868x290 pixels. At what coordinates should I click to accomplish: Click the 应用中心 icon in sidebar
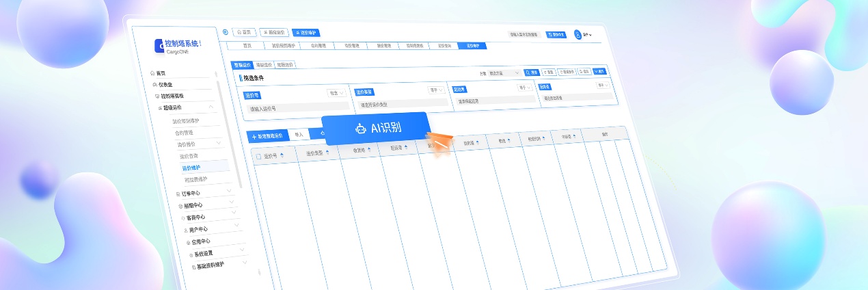point(189,241)
